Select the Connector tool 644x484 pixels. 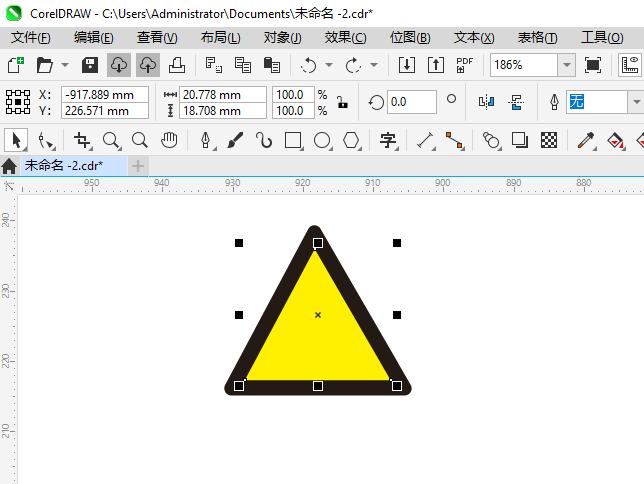[x=455, y=141]
